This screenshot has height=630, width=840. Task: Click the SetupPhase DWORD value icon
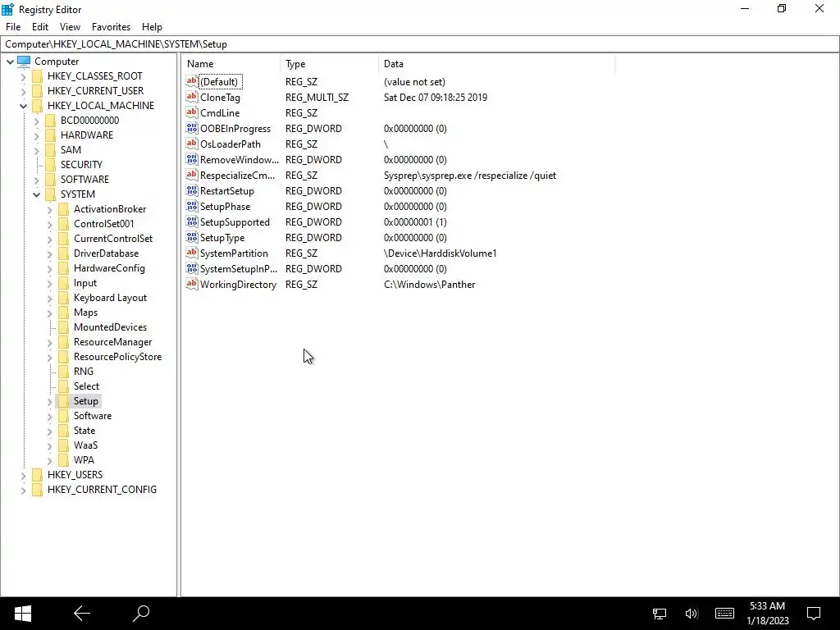(192, 206)
